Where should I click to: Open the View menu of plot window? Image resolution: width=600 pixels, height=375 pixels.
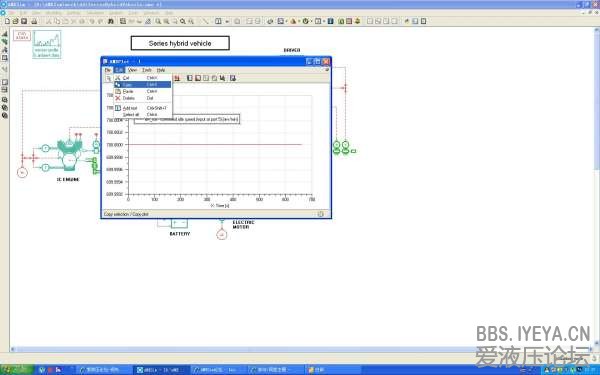click(x=132, y=70)
